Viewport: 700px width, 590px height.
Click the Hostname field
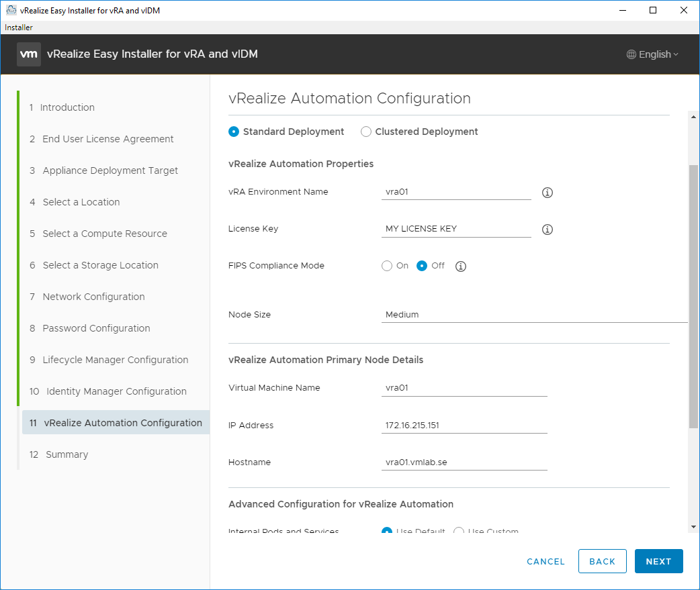coord(464,462)
